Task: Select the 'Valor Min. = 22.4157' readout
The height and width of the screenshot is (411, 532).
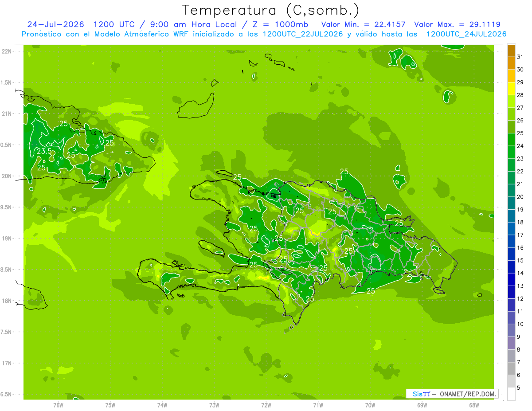Action: click(x=363, y=24)
